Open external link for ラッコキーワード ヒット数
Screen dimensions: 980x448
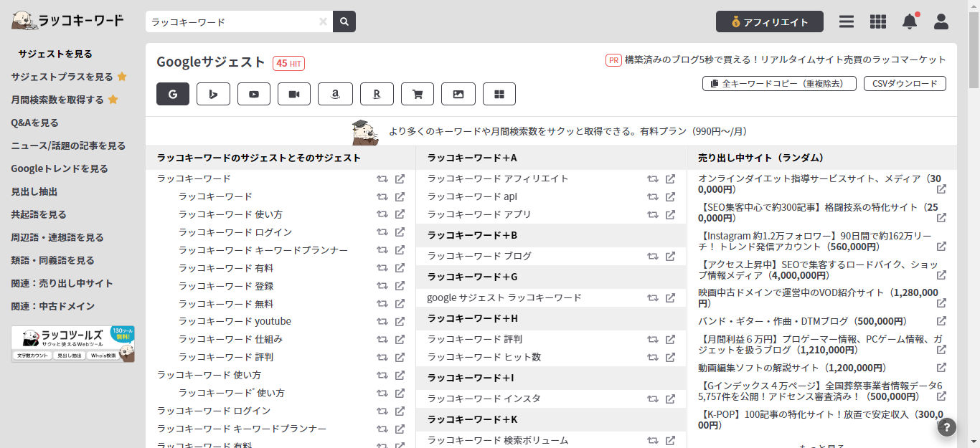point(670,357)
